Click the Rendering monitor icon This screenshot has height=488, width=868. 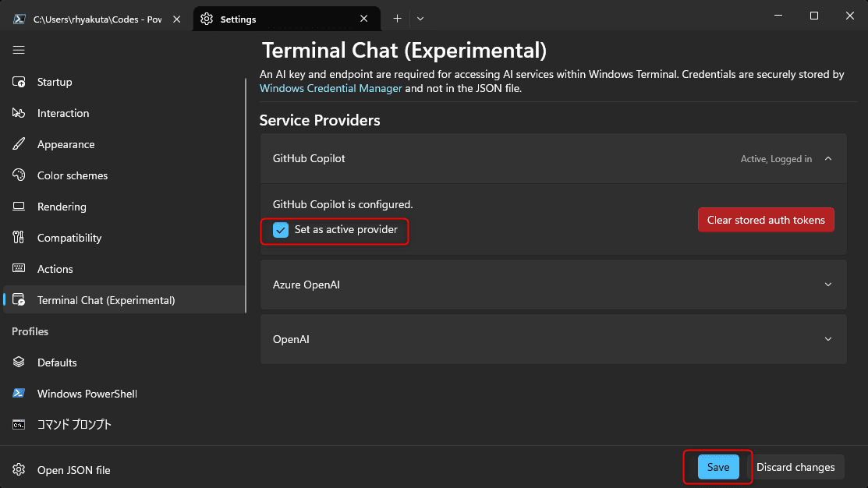pyautogui.click(x=19, y=207)
